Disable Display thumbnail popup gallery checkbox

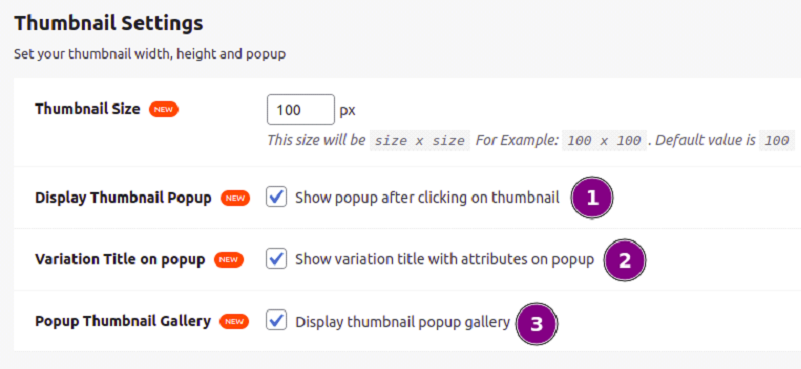276,320
